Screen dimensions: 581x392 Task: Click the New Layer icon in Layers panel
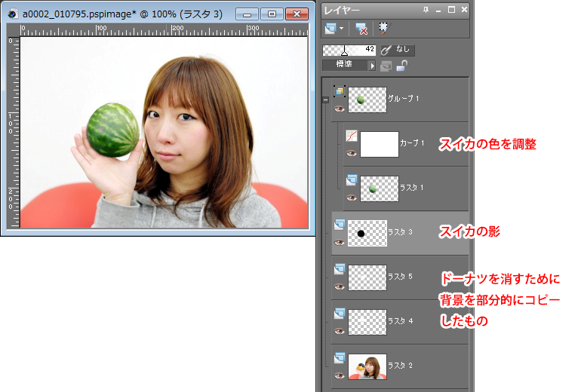click(x=330, y=29)
